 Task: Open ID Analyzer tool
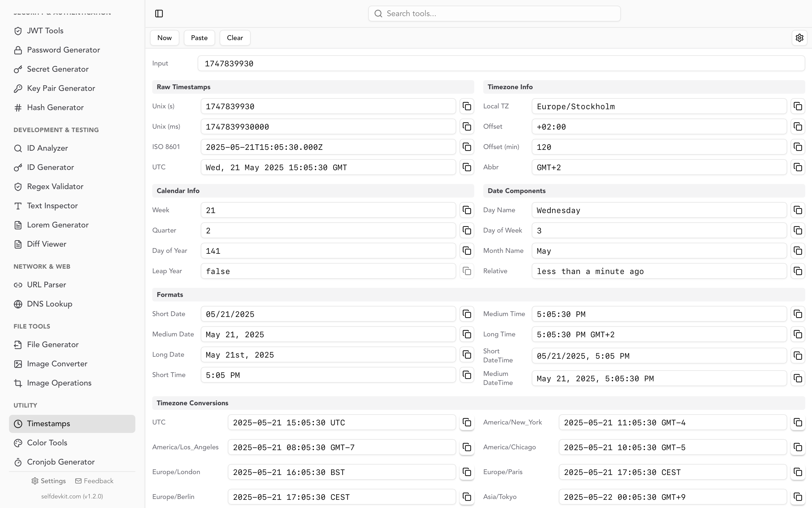click(x=72, y=148)
